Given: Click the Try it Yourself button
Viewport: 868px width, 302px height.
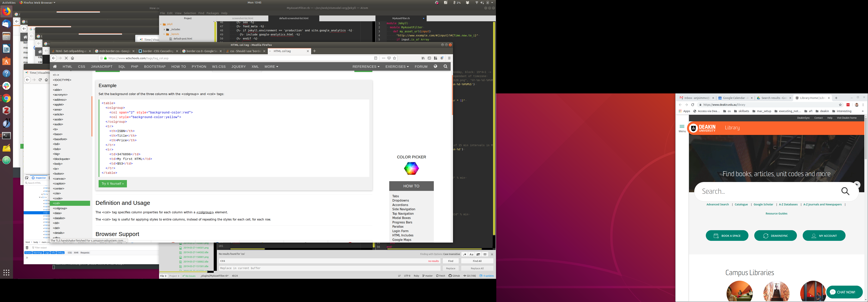Looking at the screenshot, I should 113,184.
